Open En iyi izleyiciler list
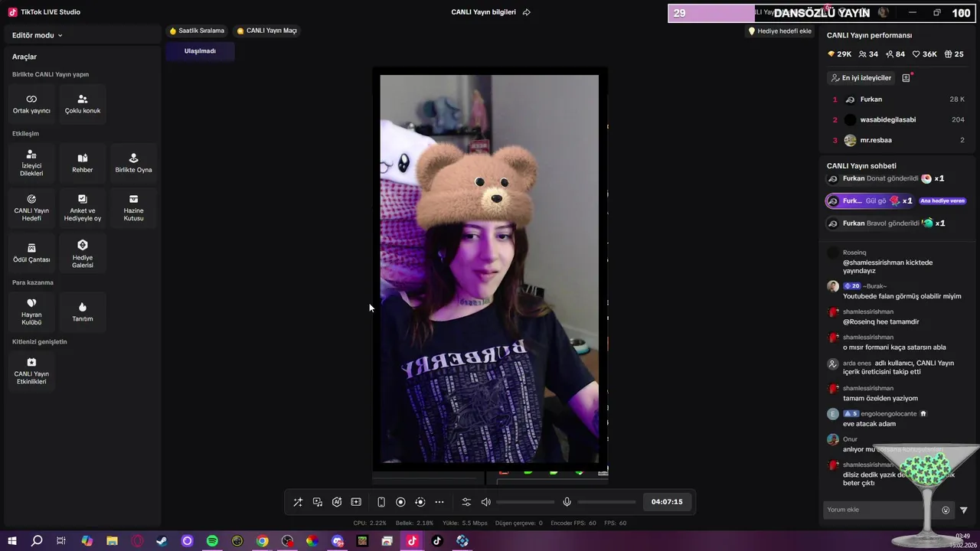Viewport: 980px width, 551px height. tap(861, 78)
